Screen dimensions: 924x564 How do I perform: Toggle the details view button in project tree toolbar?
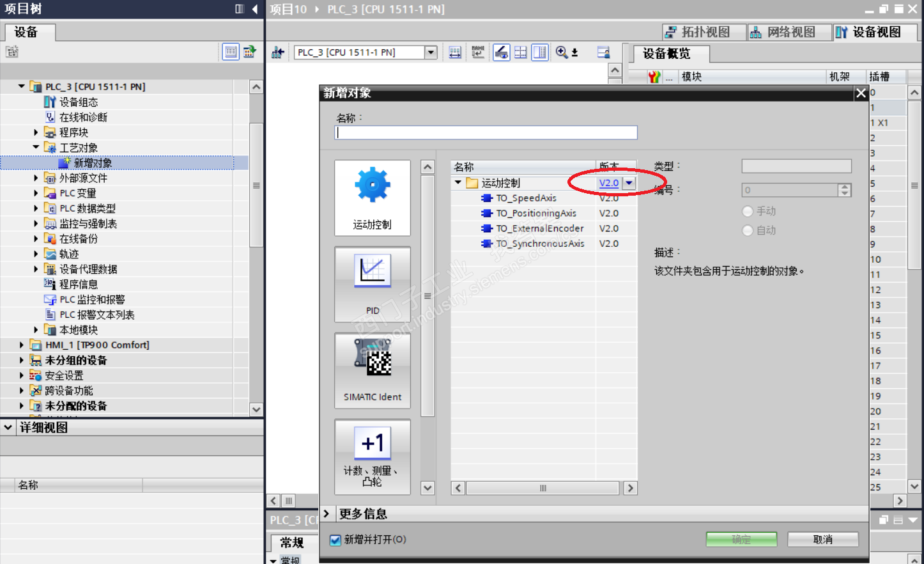(231, 52)
